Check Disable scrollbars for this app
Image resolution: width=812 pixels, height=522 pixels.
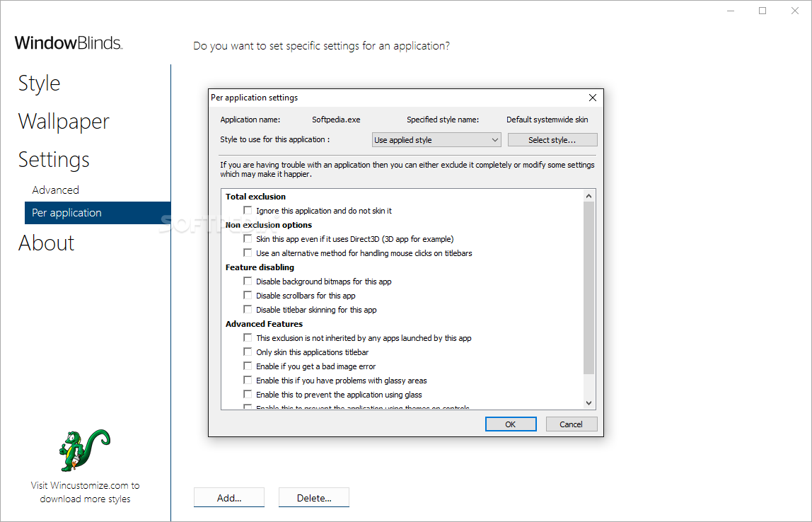(248, 295)
